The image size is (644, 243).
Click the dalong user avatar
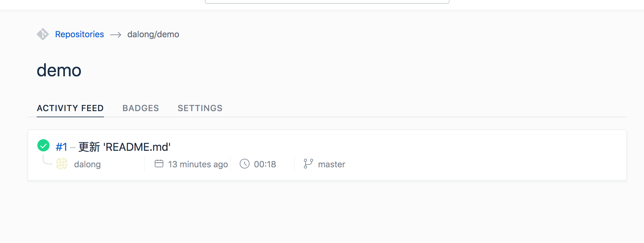[x=62, y=164]
